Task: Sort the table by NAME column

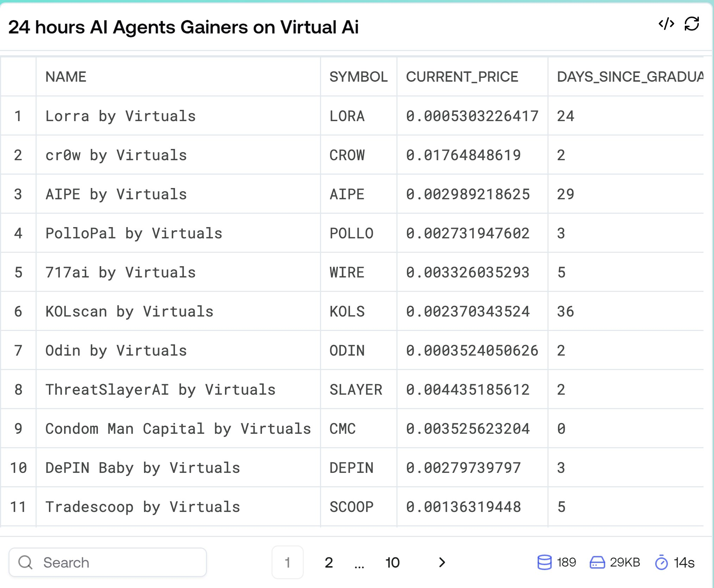Action: (66, 76)
